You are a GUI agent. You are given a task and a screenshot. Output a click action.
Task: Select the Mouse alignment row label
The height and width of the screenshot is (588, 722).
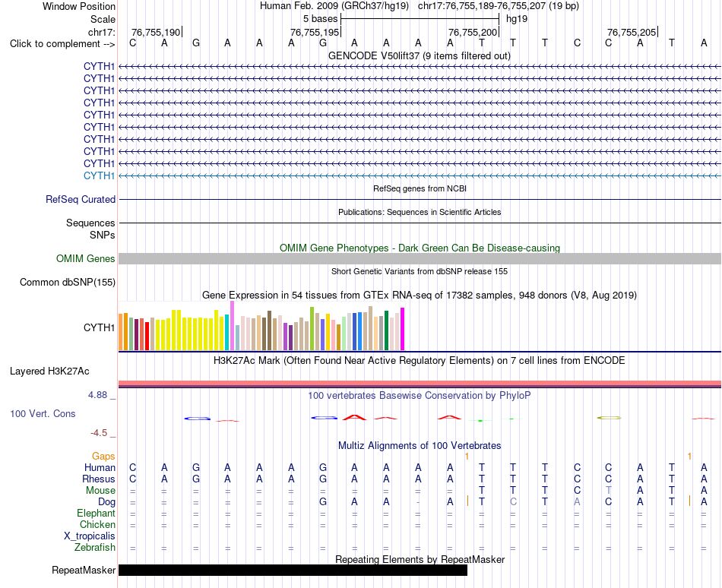pyautogui.click(x=100, y=491)
